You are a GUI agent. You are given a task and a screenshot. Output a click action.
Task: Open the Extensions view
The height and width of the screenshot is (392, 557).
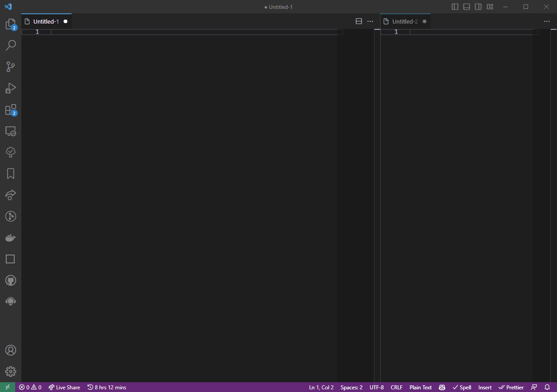pos(11,109)
